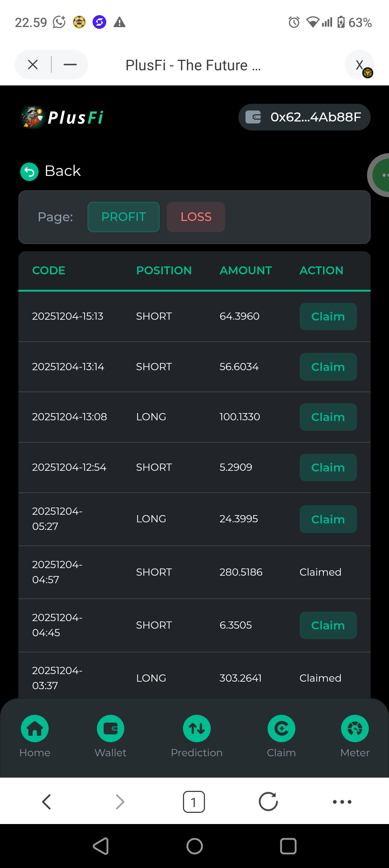Claim the 5.2909 SHORT position reward
Screen dimensions: 389x868
point(328,468)
